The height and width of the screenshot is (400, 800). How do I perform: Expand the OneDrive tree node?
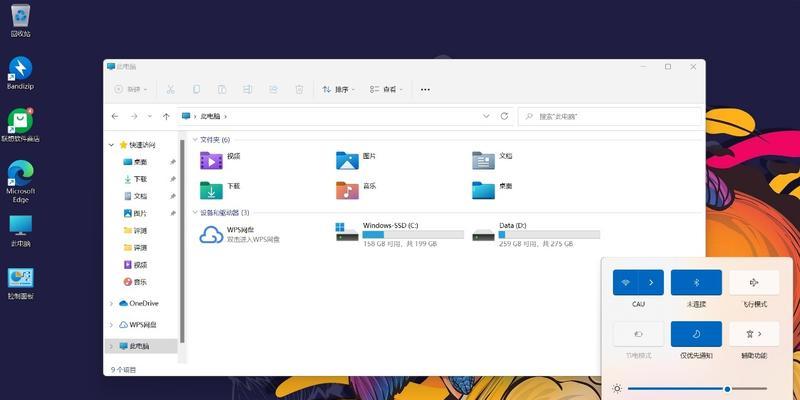click(x=111, y=304)
